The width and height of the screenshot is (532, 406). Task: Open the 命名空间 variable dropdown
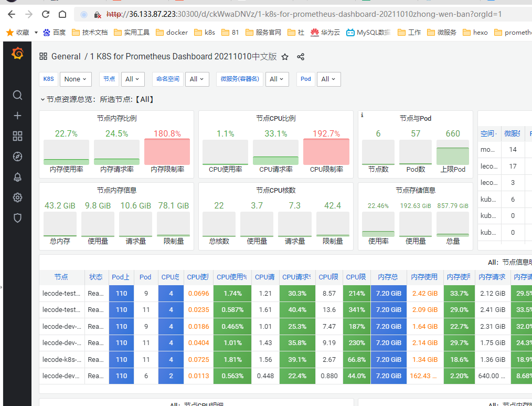(x=197, y=79)
